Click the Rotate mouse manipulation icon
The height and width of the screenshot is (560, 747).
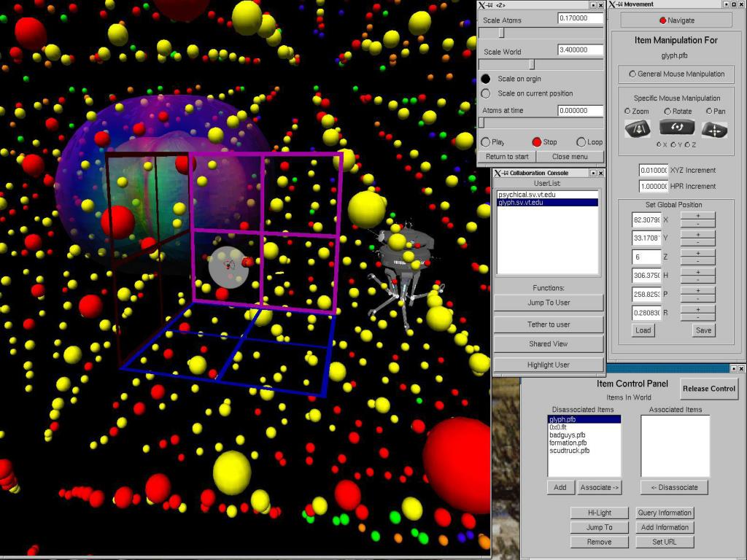click(x=676, y=128)
